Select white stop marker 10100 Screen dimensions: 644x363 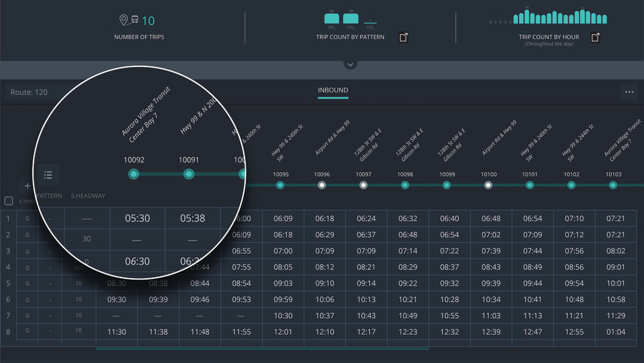coord(488,185)
